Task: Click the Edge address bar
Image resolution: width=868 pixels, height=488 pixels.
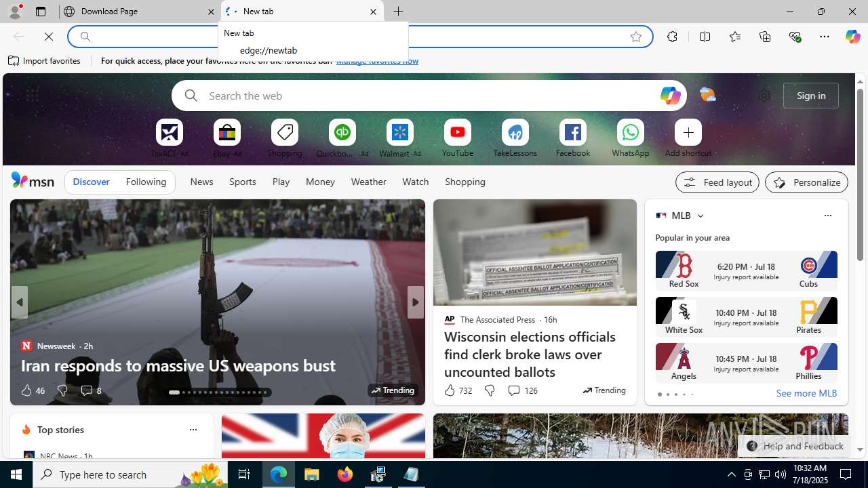Action: pyautogui.click(x=359, y=37)
